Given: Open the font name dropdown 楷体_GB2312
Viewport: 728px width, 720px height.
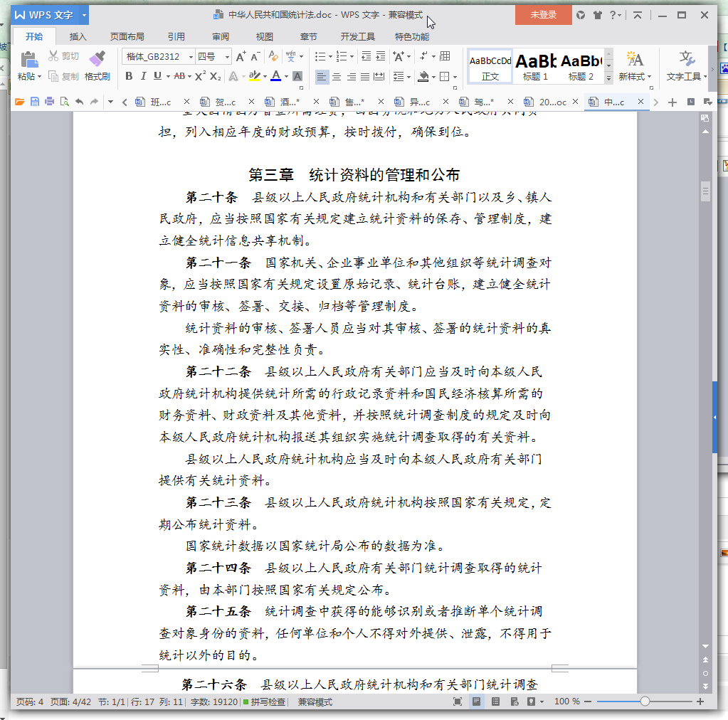Looking at the screenshot, I should (191, 57).
